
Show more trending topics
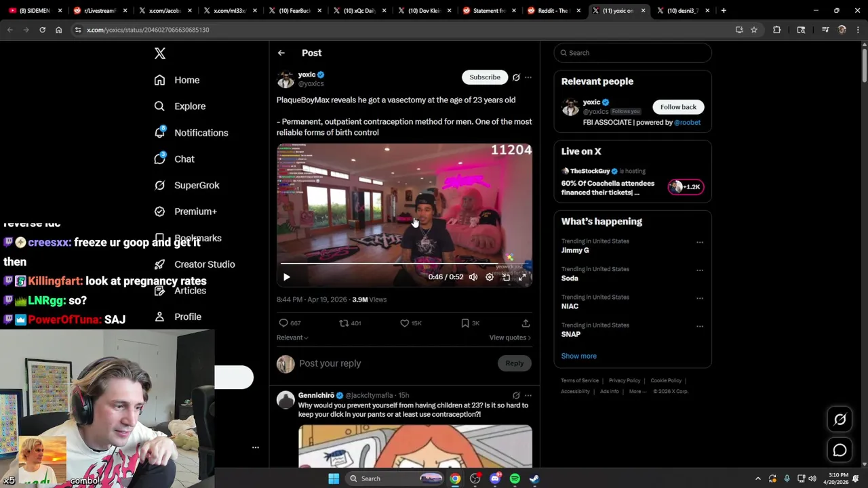[x=578, y=356]
